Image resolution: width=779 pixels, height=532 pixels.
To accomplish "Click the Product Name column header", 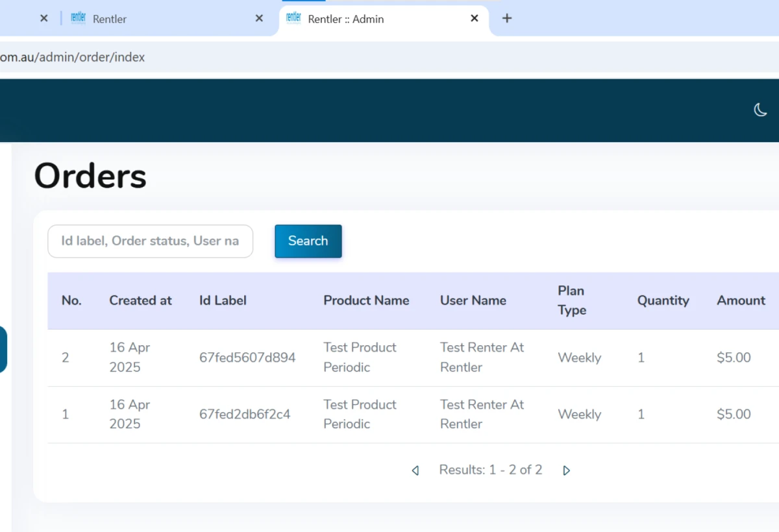I will 366,300.
